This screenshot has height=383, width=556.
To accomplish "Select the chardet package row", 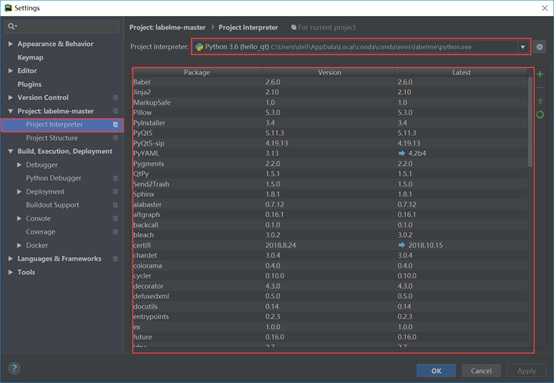I will click(330, 256).
